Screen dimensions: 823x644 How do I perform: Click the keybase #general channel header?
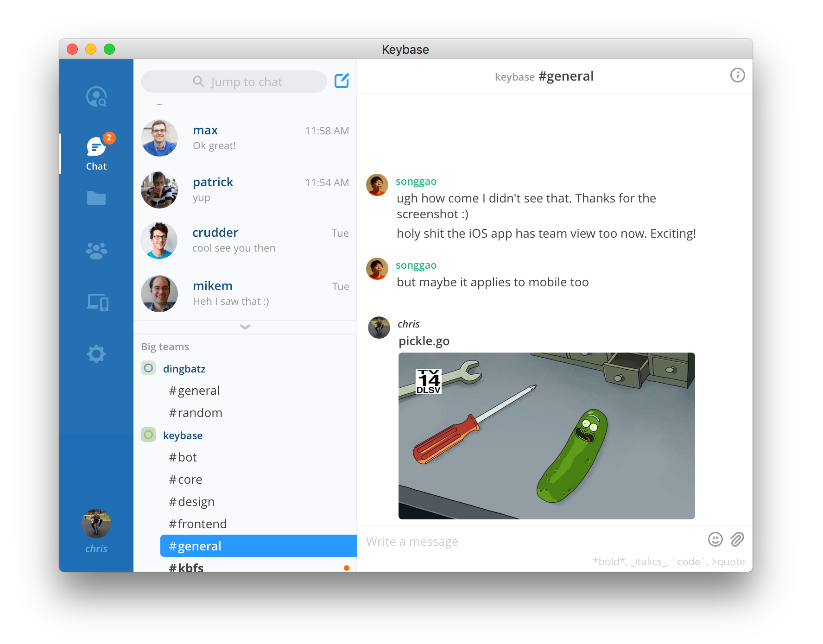[x=544, y=76]
